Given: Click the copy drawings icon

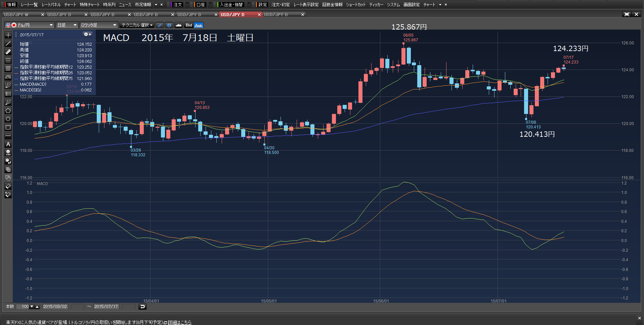Looking at the screenshot, I should [8, 169].
